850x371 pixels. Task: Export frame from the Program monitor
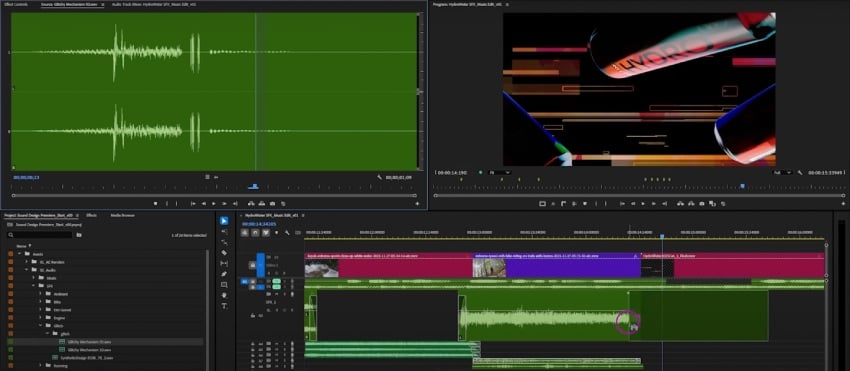702,204
